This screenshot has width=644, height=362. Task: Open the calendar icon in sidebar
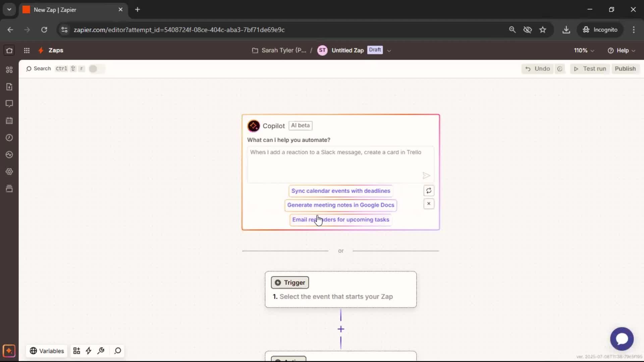(x=9, y=121)
